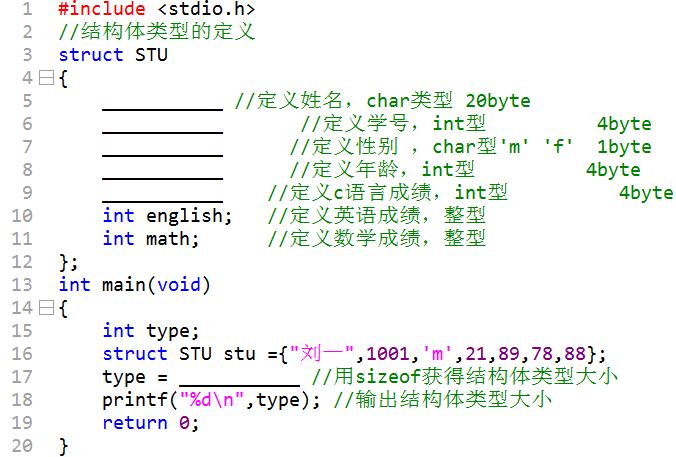676x457 pixels.
Task: Click the closing }; on line 12
Action: pyautogui.click(x=69, y=262)
